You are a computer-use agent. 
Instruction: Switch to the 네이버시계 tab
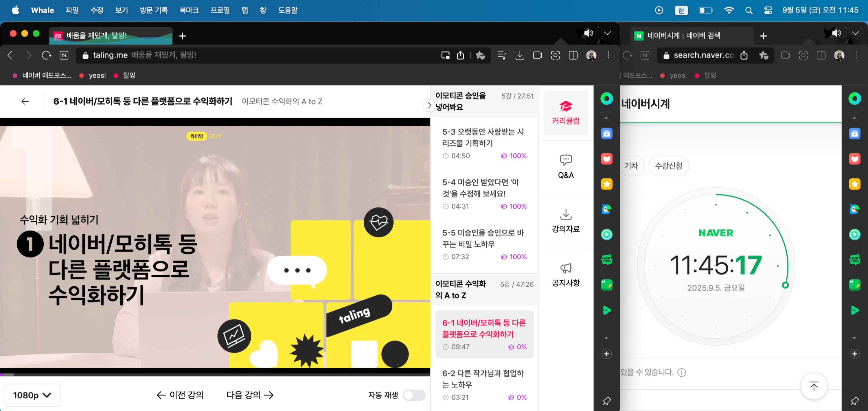(684, 36)
